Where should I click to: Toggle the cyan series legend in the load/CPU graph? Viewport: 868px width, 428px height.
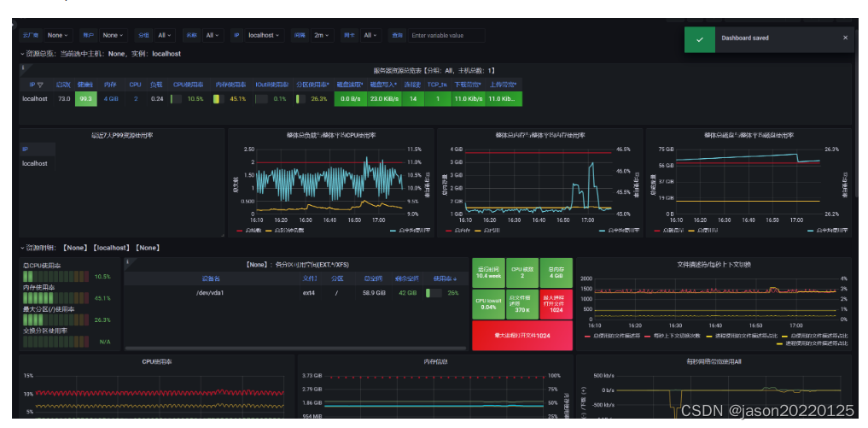pyautogui.click(x=411, y=230)
